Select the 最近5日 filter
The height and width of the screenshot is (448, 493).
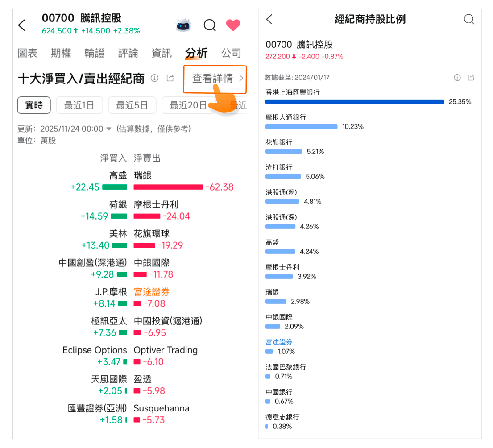132,105
